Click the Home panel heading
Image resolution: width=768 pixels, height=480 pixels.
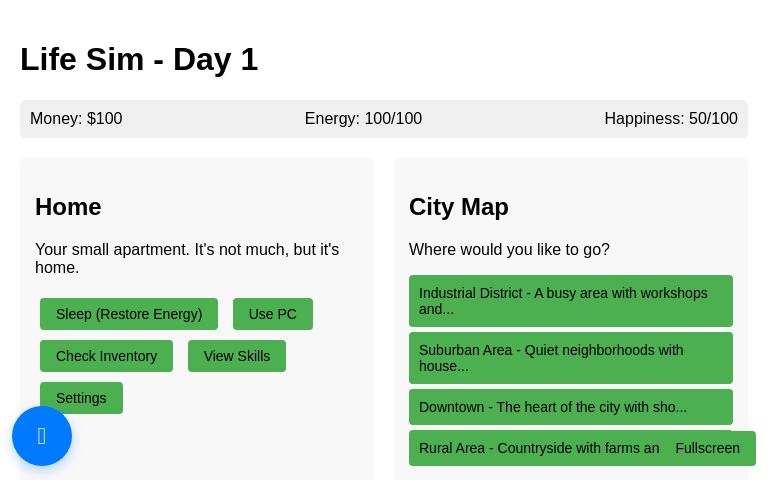[x=68, y=207]
